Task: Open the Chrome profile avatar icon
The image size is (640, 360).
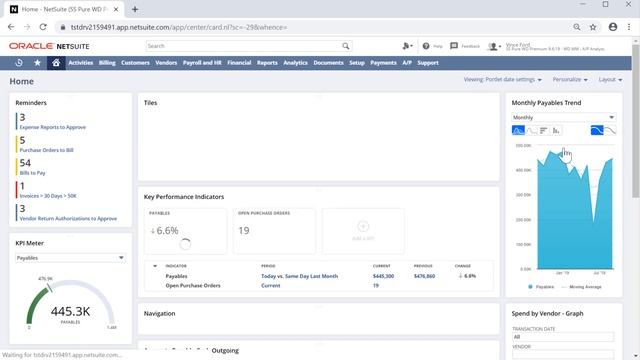Action: pos(613,27)
